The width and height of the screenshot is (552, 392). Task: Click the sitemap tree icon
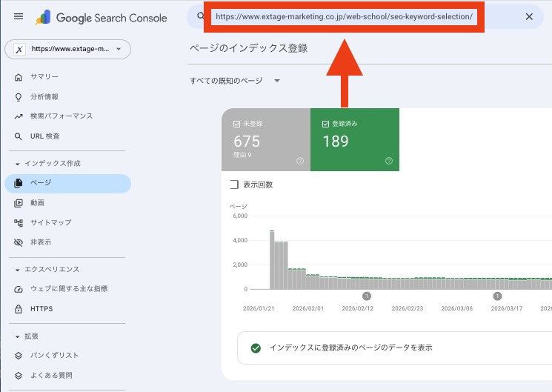[19, 223]
